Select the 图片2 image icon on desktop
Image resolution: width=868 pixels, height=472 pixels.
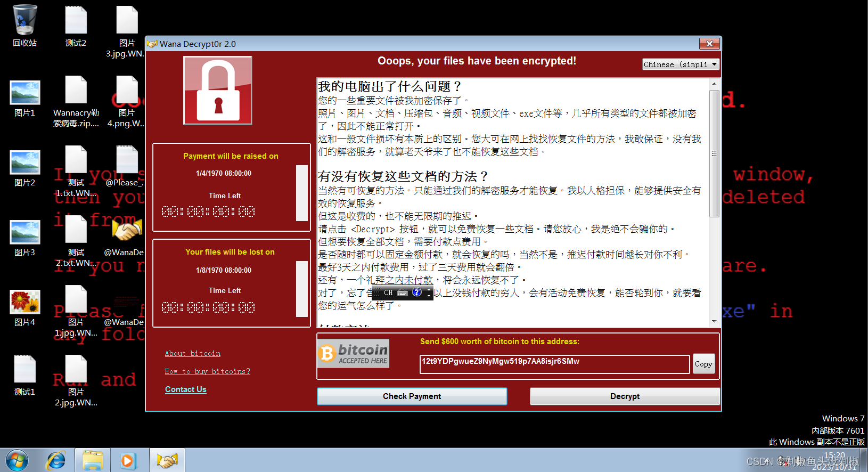[24, 168]
